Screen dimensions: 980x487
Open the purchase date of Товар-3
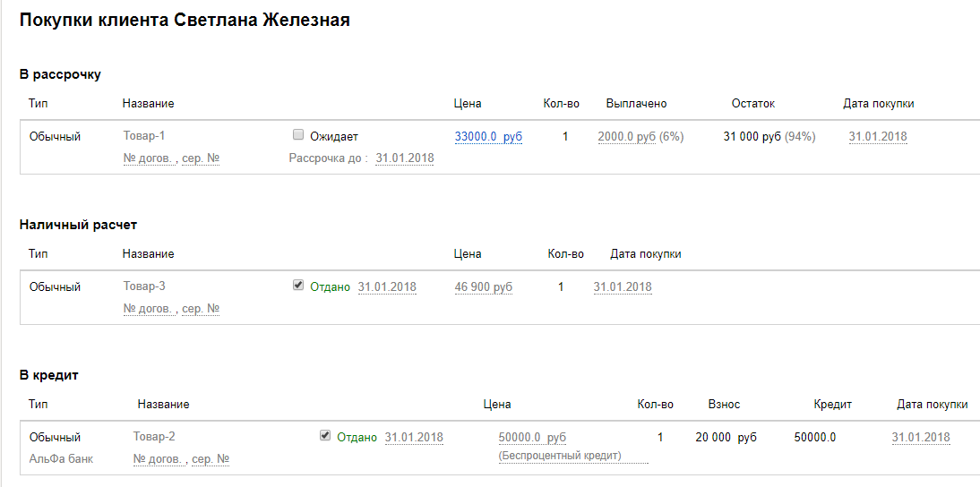pyautogui.click(x=623, y=287)
